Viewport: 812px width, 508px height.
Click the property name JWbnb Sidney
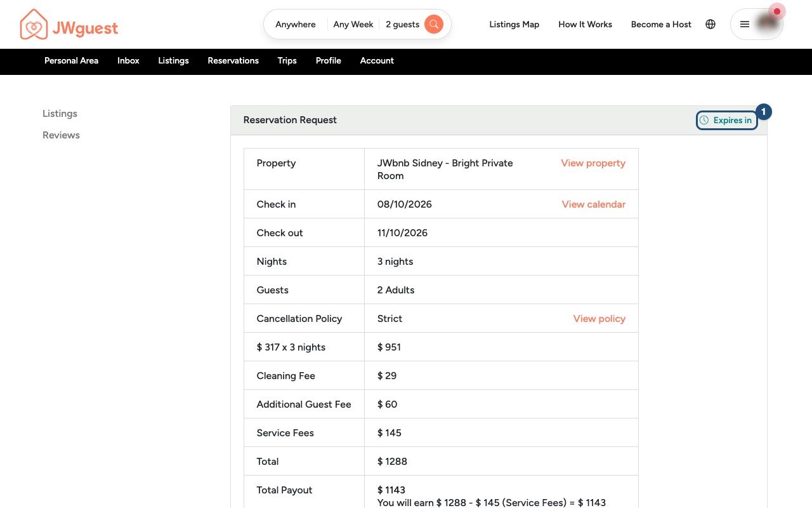point(445,170)
